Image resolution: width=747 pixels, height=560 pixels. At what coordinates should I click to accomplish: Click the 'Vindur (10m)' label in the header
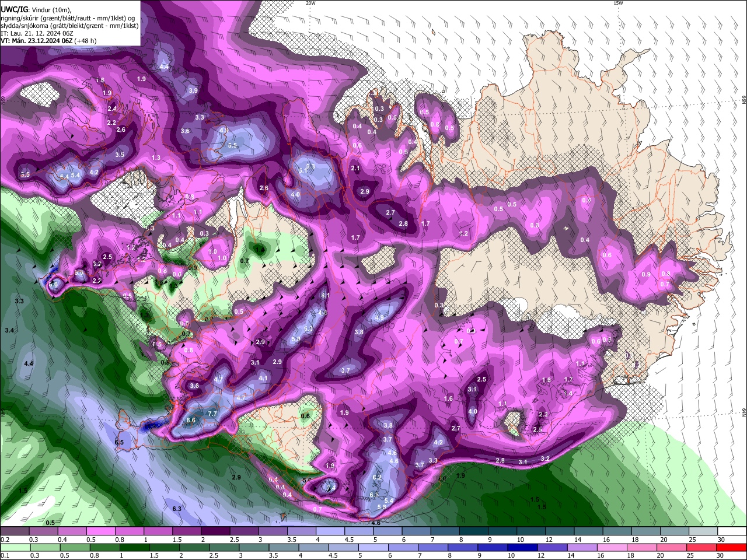tap(51, 10)
